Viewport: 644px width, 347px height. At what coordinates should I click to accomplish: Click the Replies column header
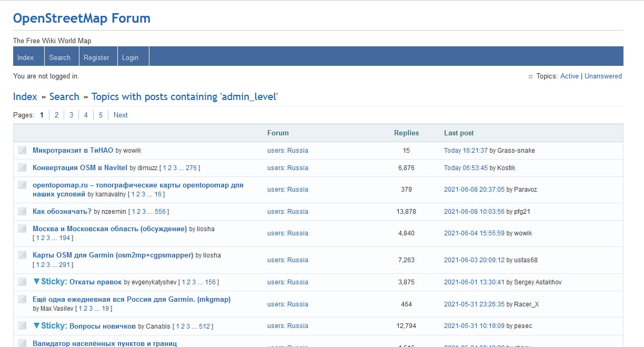[x=406, y=133]
